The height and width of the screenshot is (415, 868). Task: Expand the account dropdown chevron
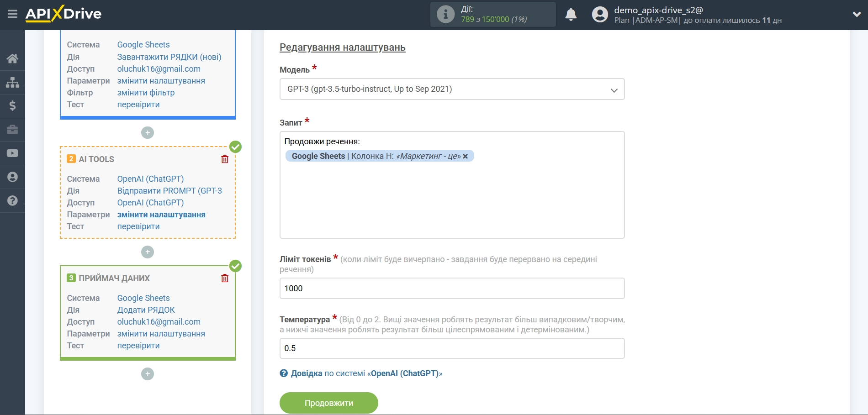tap(857, 15)
